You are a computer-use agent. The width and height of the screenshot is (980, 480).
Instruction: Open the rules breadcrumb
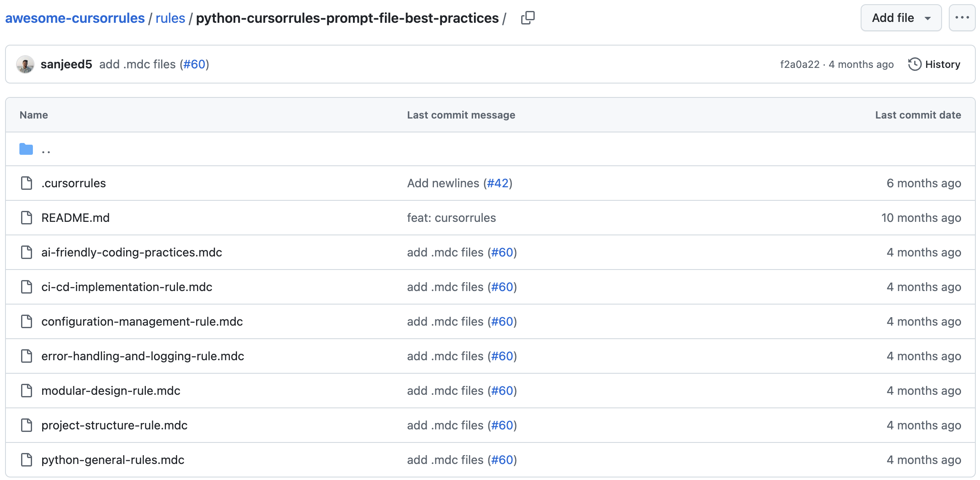[170, 18]
